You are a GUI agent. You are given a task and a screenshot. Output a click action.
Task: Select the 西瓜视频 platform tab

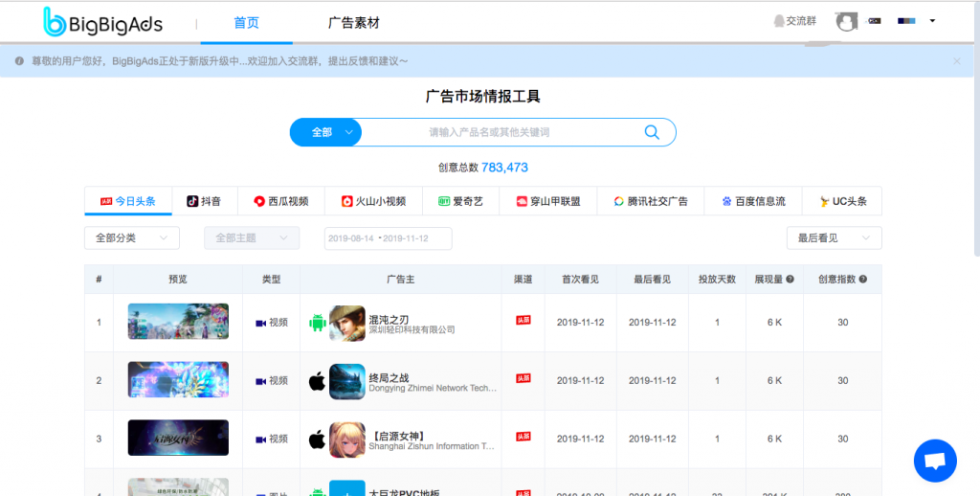281,201
